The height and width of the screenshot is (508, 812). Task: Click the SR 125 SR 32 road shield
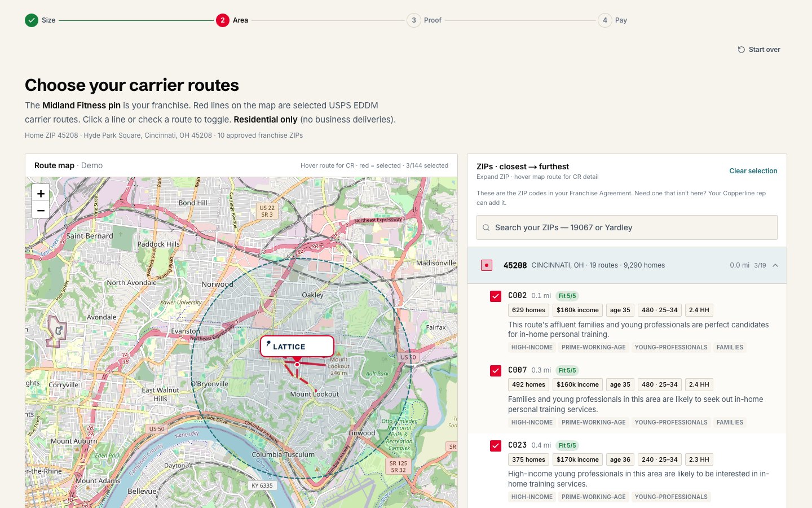(x=398, y=467)
